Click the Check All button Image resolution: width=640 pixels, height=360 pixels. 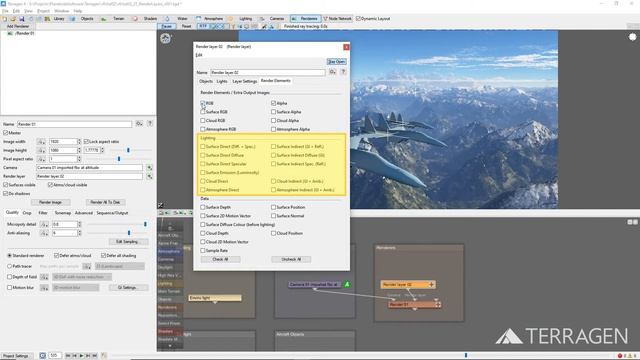[x=220, y=260]
